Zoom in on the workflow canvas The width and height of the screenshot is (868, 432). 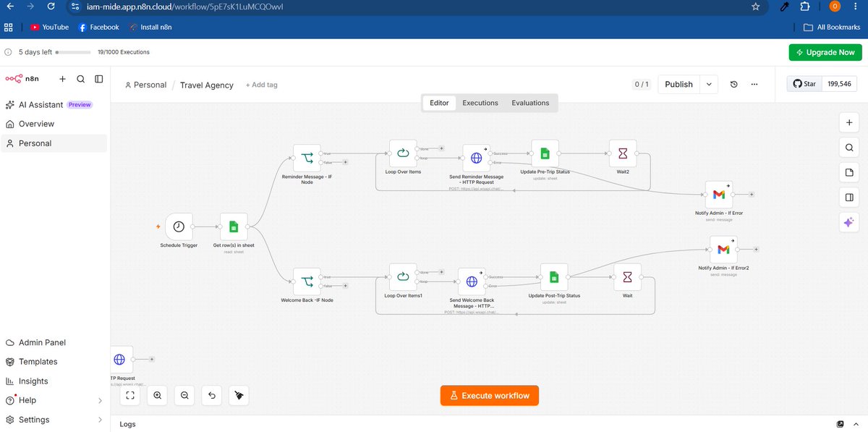[157, 395]
